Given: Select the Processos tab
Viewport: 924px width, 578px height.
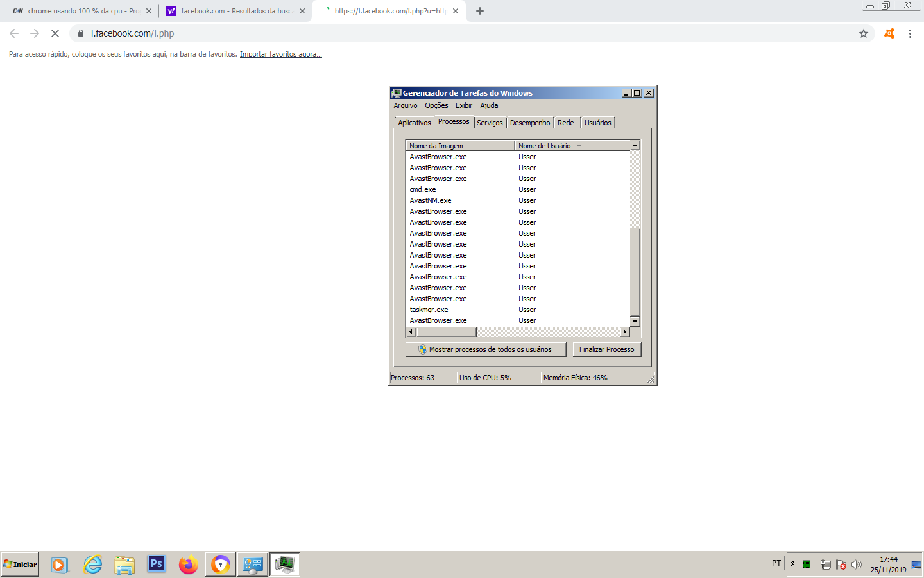Looking at the screenshot, I should coord(454,121).
